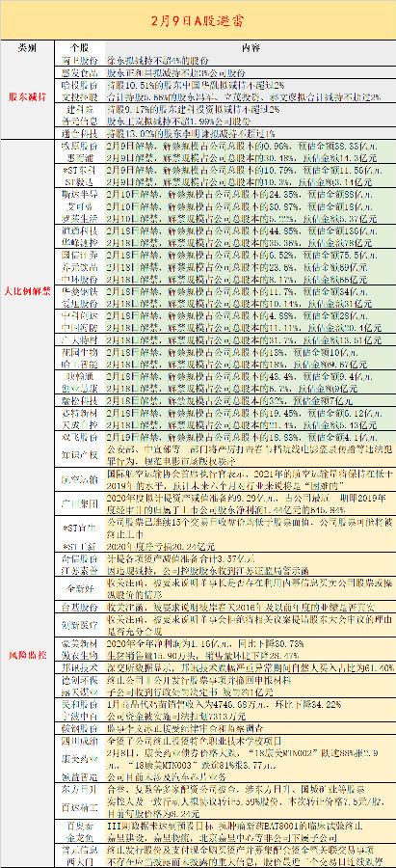Select the stock cell '罗莱生活'
396x868 pixels.
click(x=79, y=217)
